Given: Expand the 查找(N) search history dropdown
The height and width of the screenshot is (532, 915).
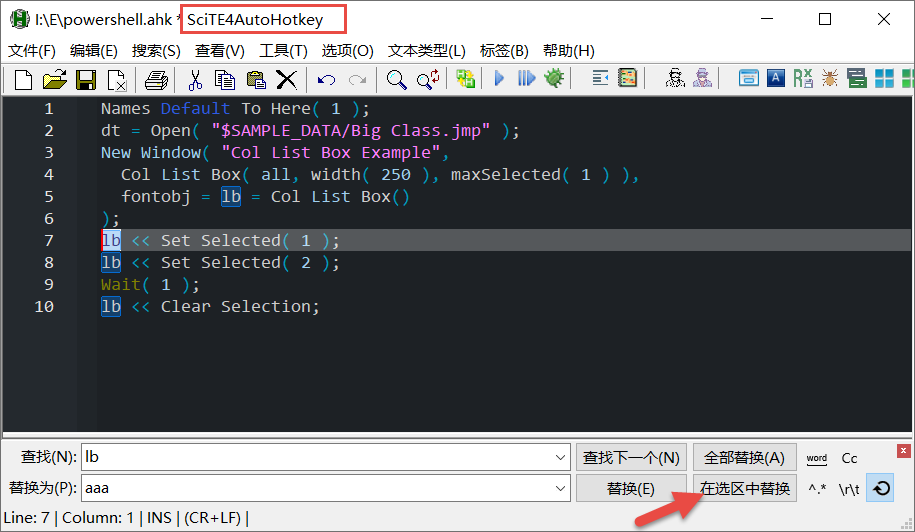Looking at the screenshot, I should coord(560,458).
